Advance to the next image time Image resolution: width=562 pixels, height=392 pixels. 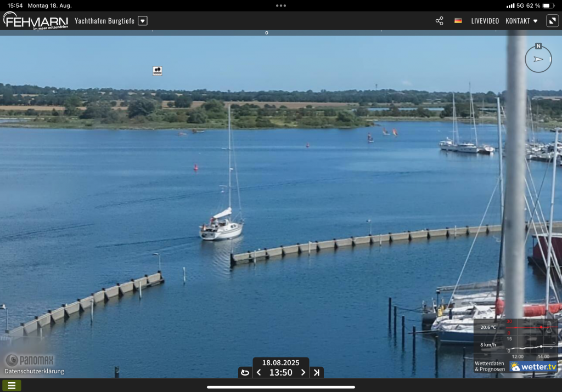point(303,373)
